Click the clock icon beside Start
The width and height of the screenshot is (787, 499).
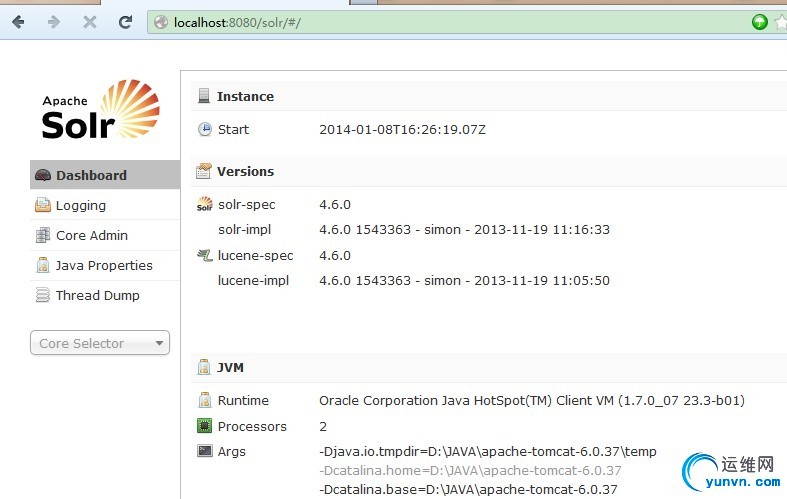click(x=205, y=129)
